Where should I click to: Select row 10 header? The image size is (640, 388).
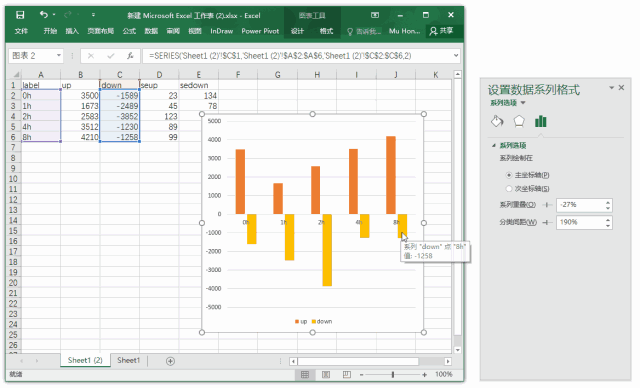[13, 179]
